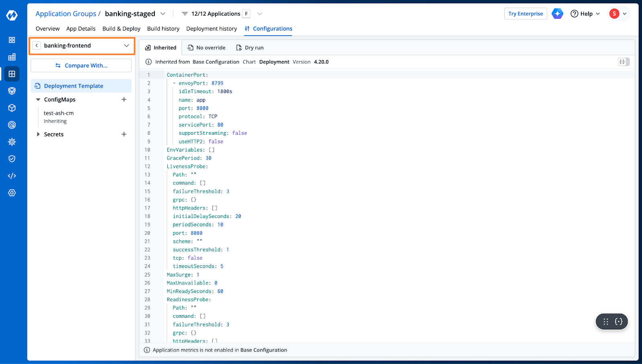Click the MinReadySeconds: 60 line

[195, 291]
